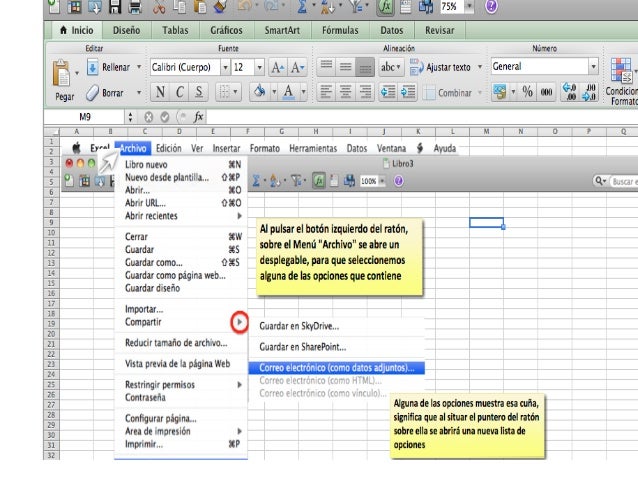Switch to the SmartArt tab
The width and height of the screenshot is (638, 479).
[282, 30]
